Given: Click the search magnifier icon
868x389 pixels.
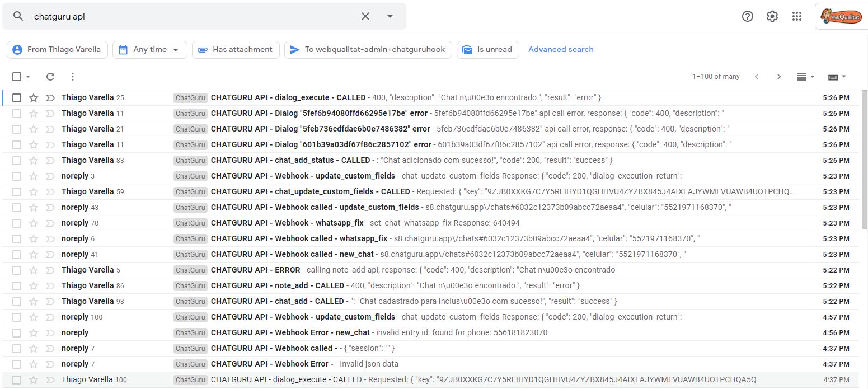Looking at the screenshot, I should coord(18,16).
